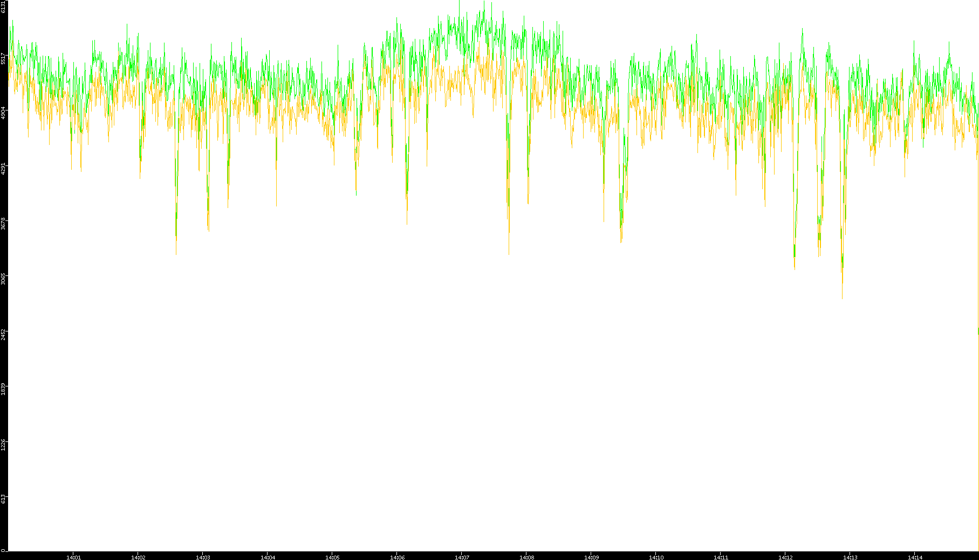Select the 6131 value axis label
The image size is (979, 560).
point(4,6)
